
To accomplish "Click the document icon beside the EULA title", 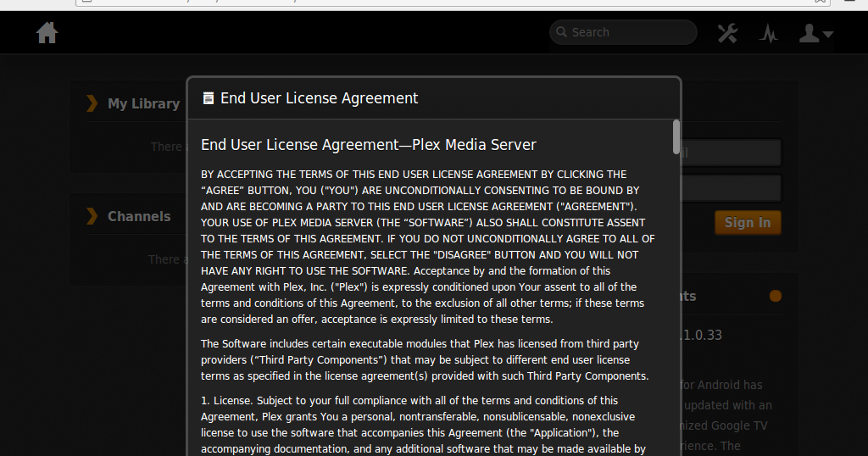I will point(209,98).
